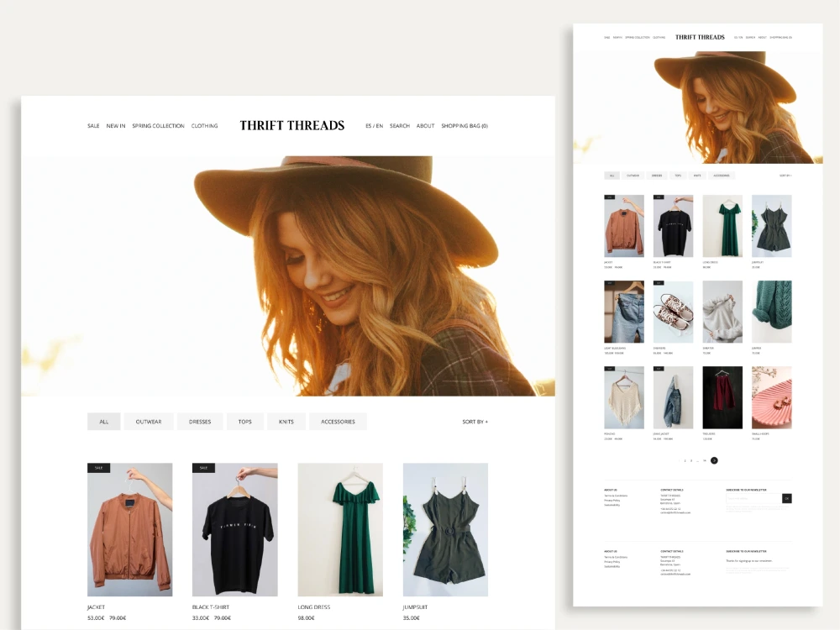Open SHOPPING BAG (0) on large page
Image resolution: width=840 pixels, height=630 pixels.
click(465, 126)
